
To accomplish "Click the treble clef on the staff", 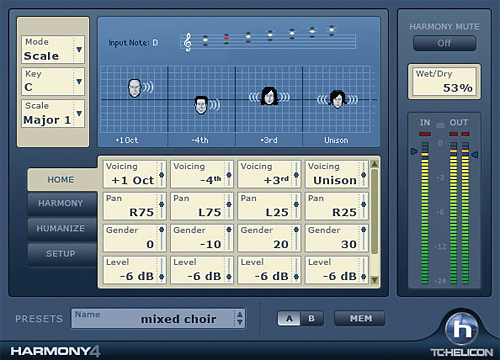I will pos(188,42).
